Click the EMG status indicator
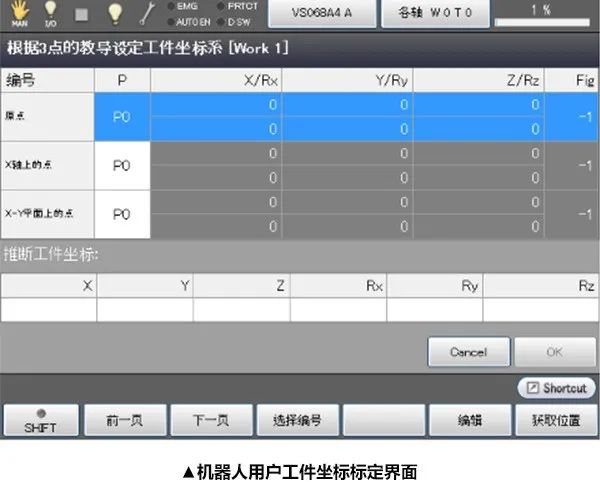This screenshot has width=600, height=482. point(181,7)
